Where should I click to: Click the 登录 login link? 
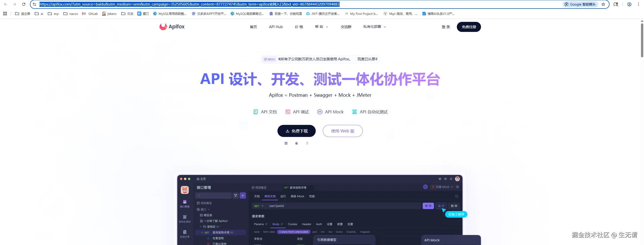point(446,27)
